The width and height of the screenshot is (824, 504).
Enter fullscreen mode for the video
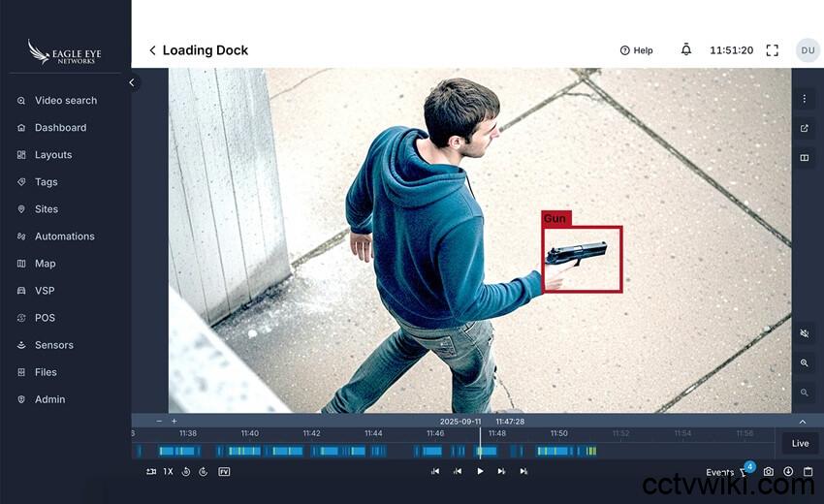pos(773,50)
